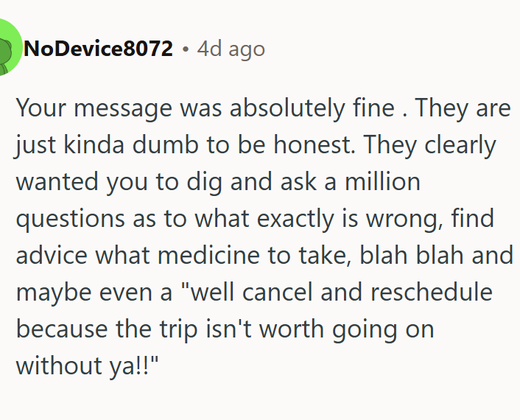520x420 pixels.
Task: Click the word 'medicine' in the comment
Action: [208, 255]
